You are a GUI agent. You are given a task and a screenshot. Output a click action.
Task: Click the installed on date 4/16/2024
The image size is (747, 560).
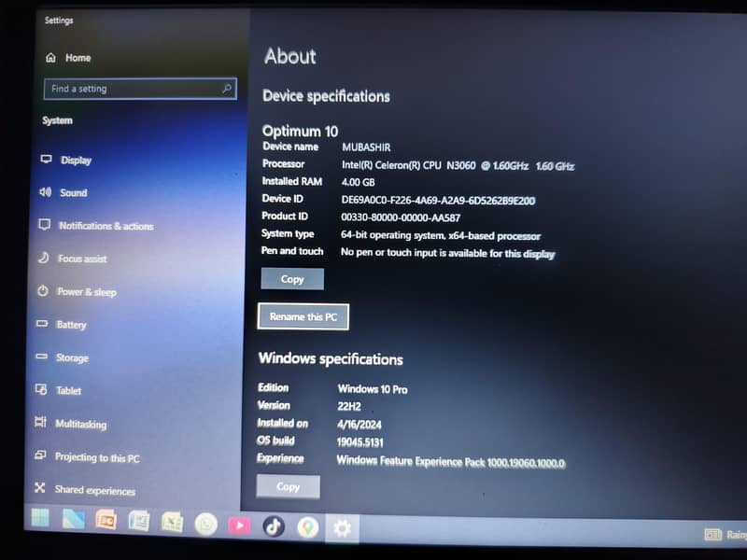click(x=359, y=425)
